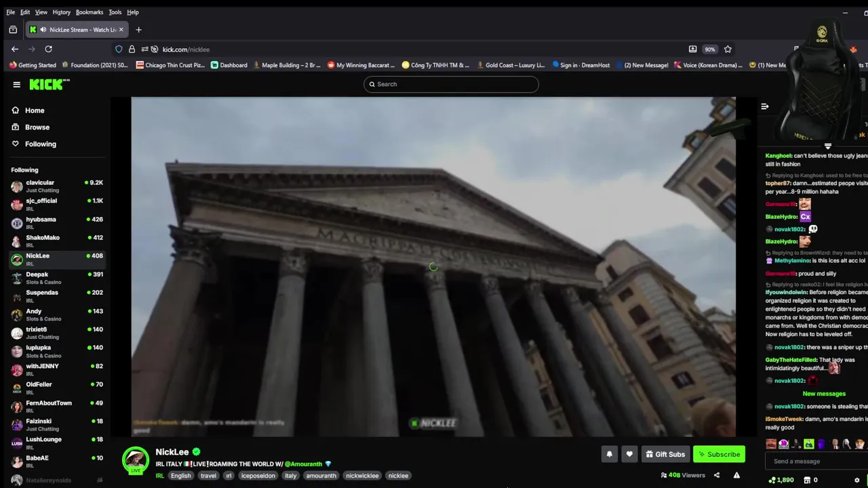
Task: Open the File menu
Action: (x=11, y=12)
